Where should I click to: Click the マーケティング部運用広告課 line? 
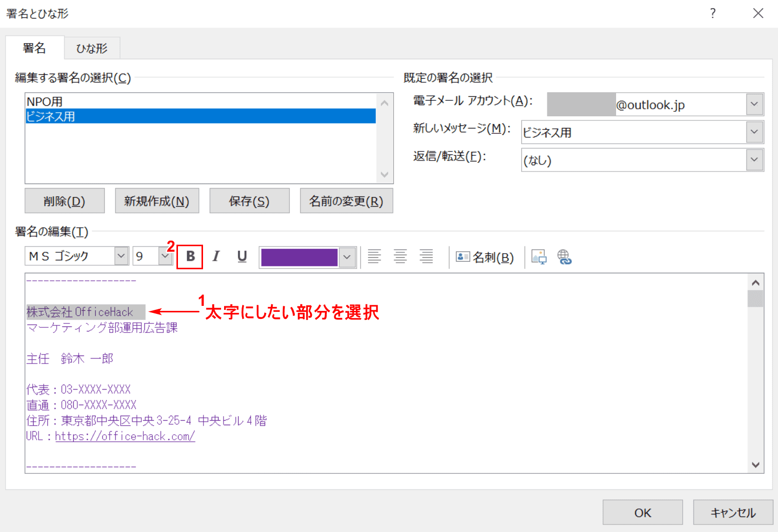click(x=102, y=327)
